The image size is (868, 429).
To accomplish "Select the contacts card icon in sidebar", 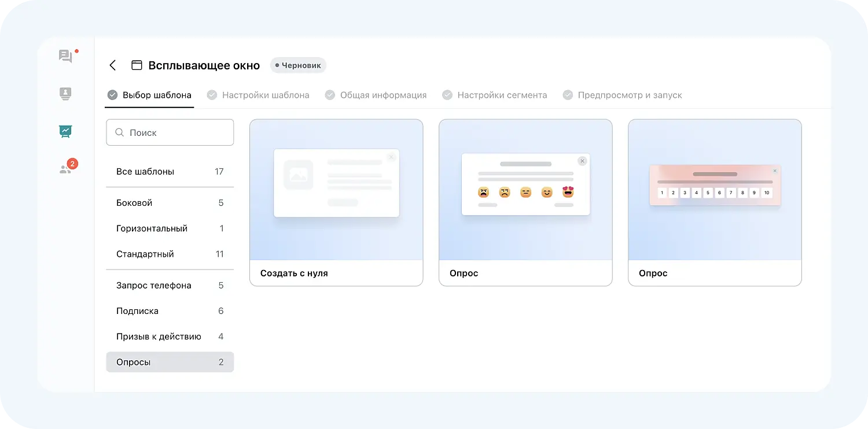I will pyautogui.click(x=65, y=94).
